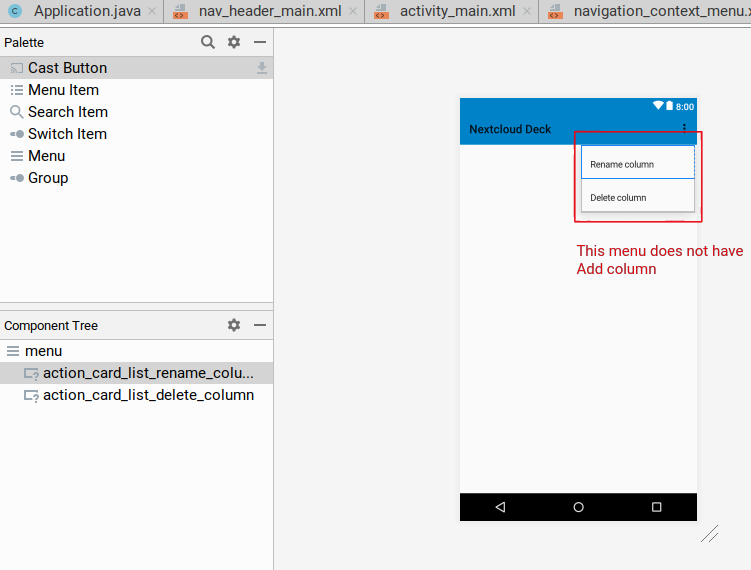Click the Nextcloud Deck toolbar title
Image resolution: width=751 pixels, height=570 pixels.
tap(510, 129)
